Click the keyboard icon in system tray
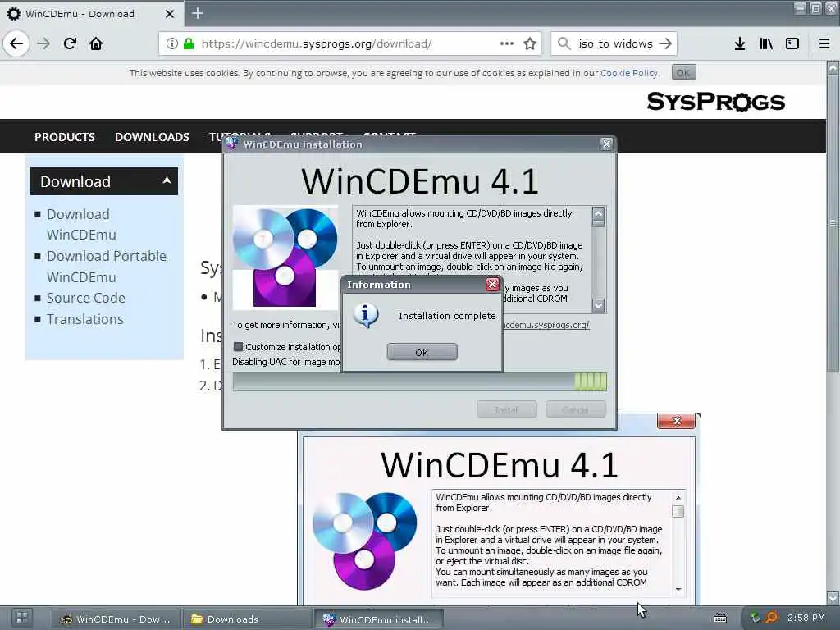 720,619
